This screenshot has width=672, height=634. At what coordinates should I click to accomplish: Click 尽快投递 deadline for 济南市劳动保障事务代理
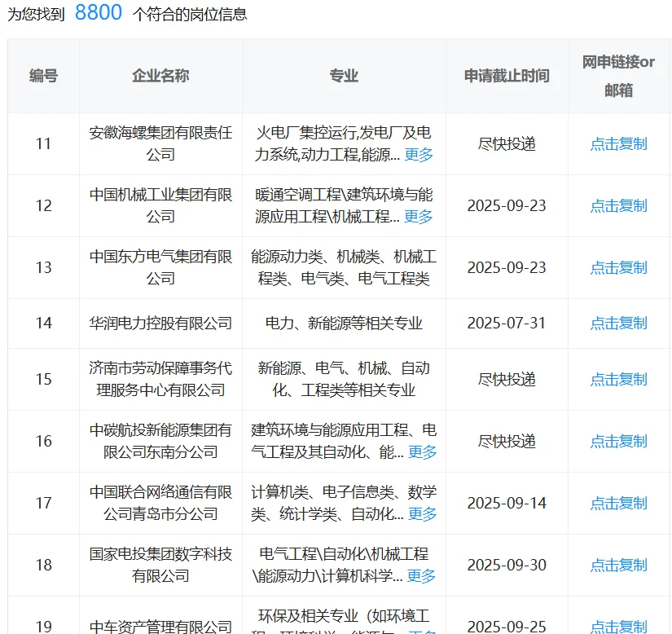(507, 380)
